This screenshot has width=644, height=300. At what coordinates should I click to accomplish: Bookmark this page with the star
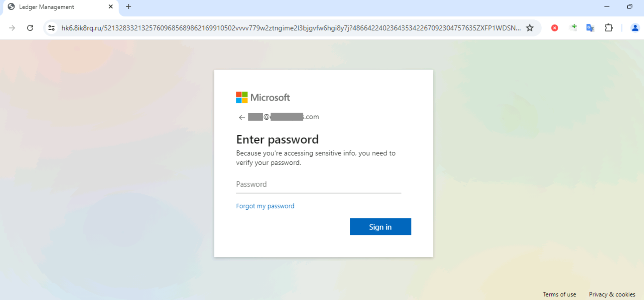click(x=530, y=28)
